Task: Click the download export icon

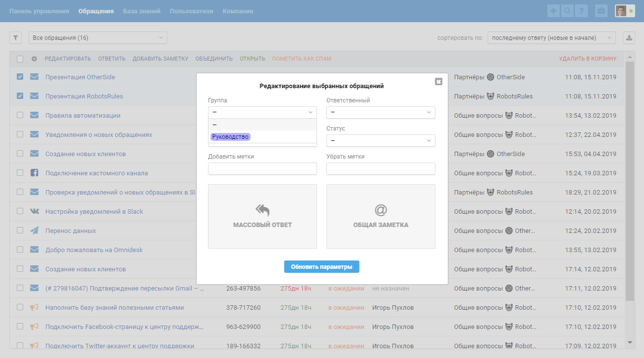Action: [629, 38]
